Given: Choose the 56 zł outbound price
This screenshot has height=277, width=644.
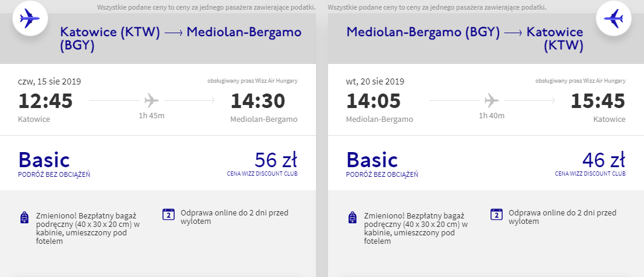Looking at the screenshot, I should point(275,160).
